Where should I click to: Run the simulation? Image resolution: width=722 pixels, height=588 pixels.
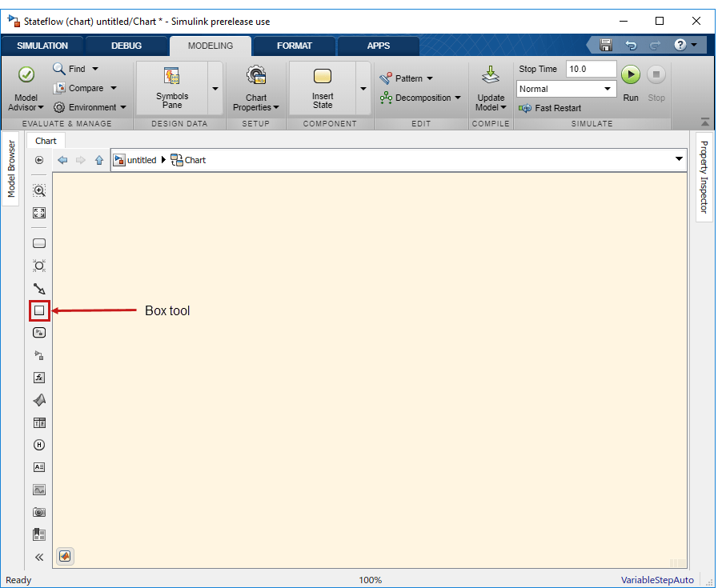pos(631,83)
